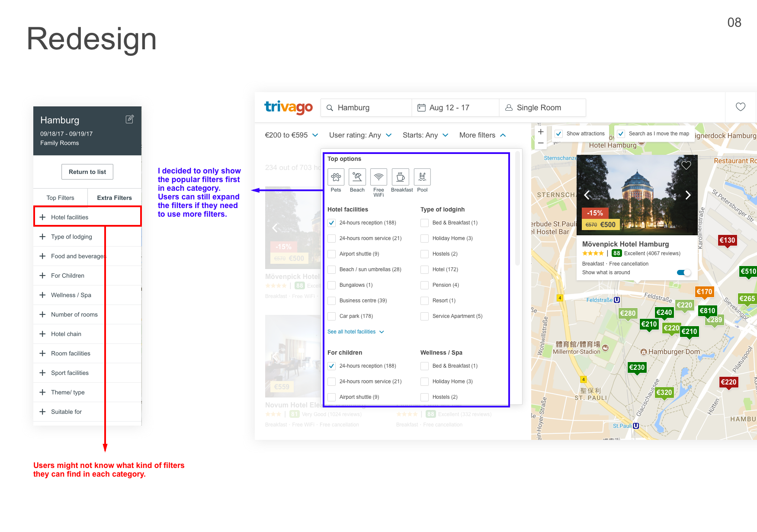Image resolution: width=757 pixels, height=532 pixels.
Task: Expand Food and beverages category
Action: 87,256
